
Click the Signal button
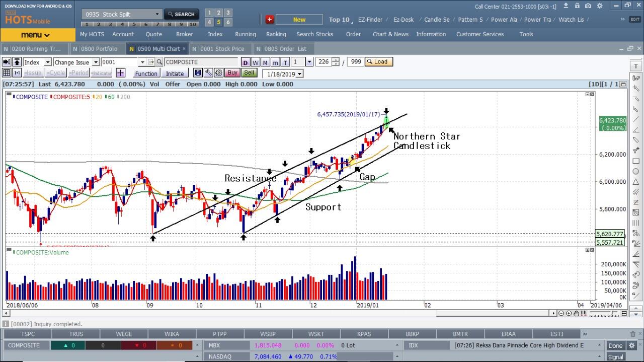(x=615, y=357)
